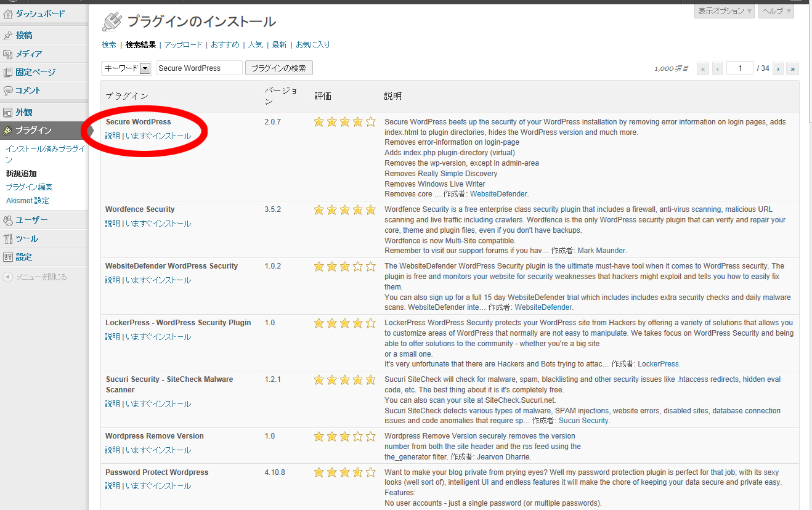Click the コメント speech bubble icon
Screen dimensions: 812x510
pos(8,91)
